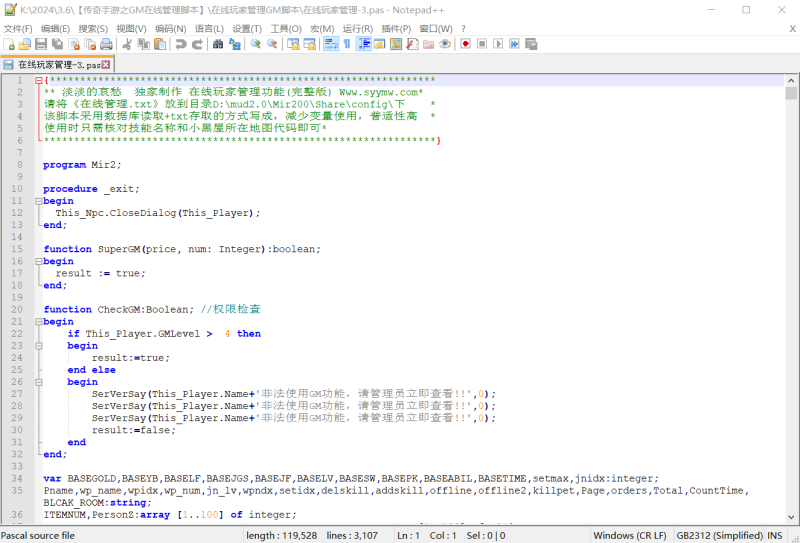Toggle the indent guide toolbar button

click(x=363, y=44)
